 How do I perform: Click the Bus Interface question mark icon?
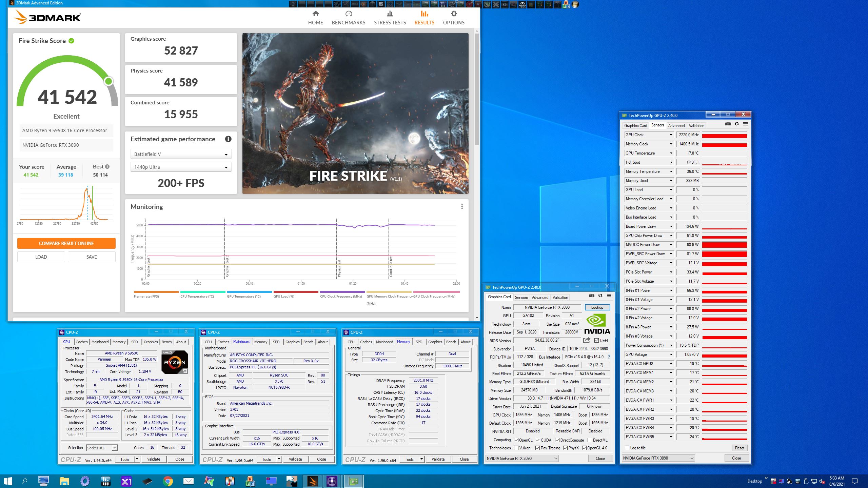tap(609, 357)
